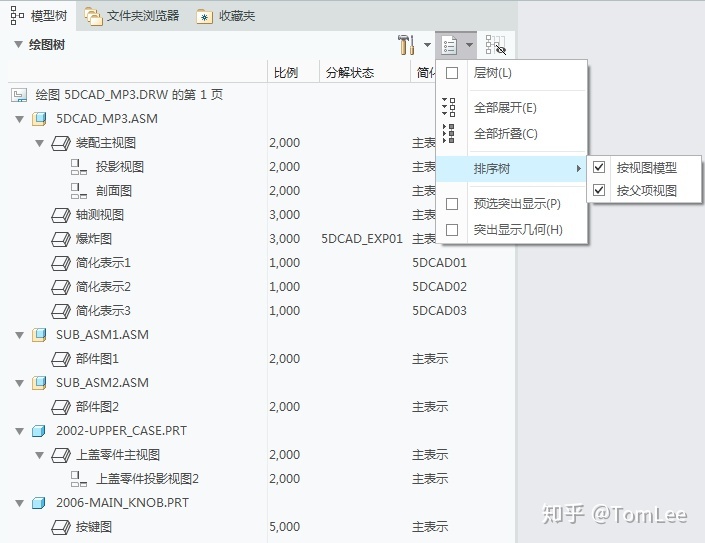Image resolution: width=705 pixels, height=543 pixels.
Task: Click the projection icon of 投影视图
Action: (x=79, y=167)
